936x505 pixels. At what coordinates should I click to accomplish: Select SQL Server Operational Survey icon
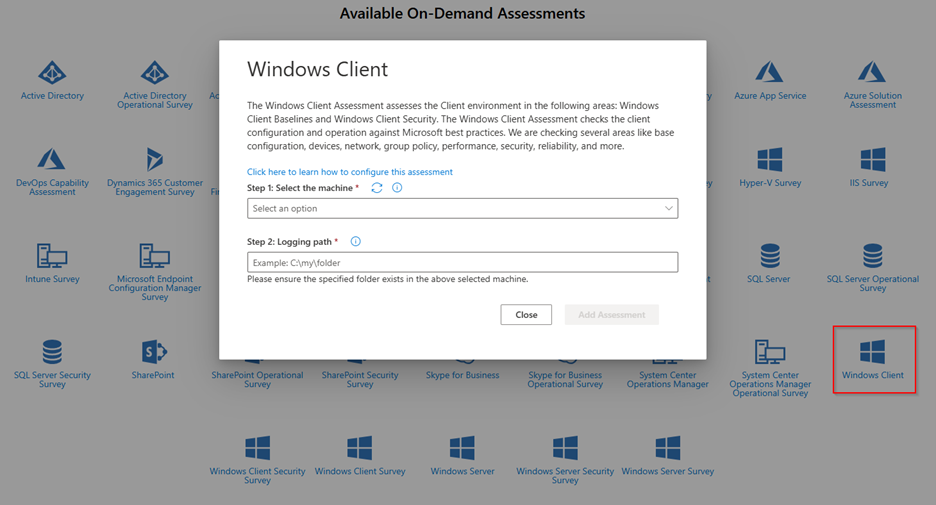873,255
